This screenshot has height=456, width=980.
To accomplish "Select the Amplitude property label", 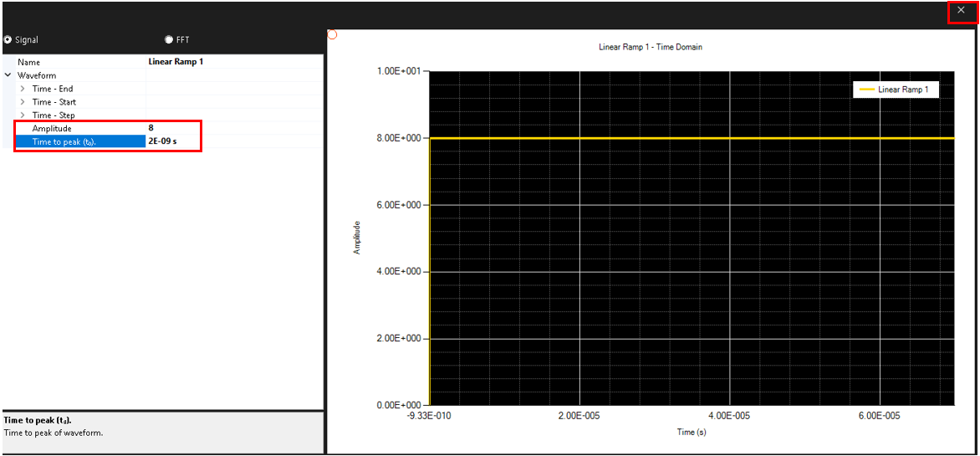I will click(52, 128).
